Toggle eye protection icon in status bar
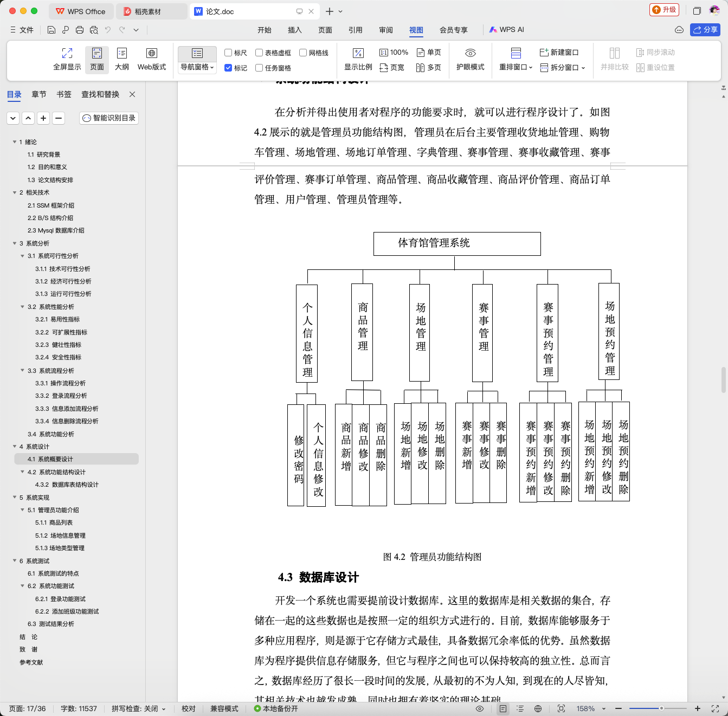This screenshot has width=728, height=716. click(x=479, y=708)
